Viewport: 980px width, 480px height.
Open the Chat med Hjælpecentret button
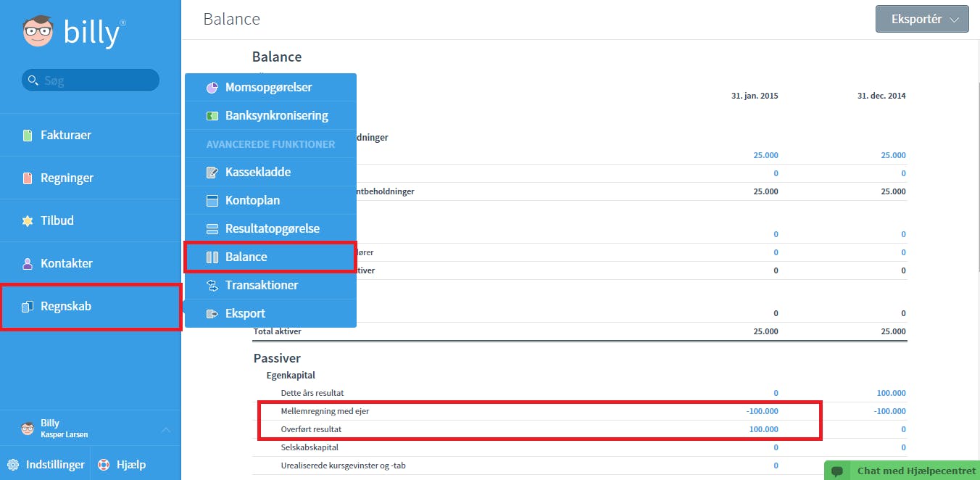point(902,471)
